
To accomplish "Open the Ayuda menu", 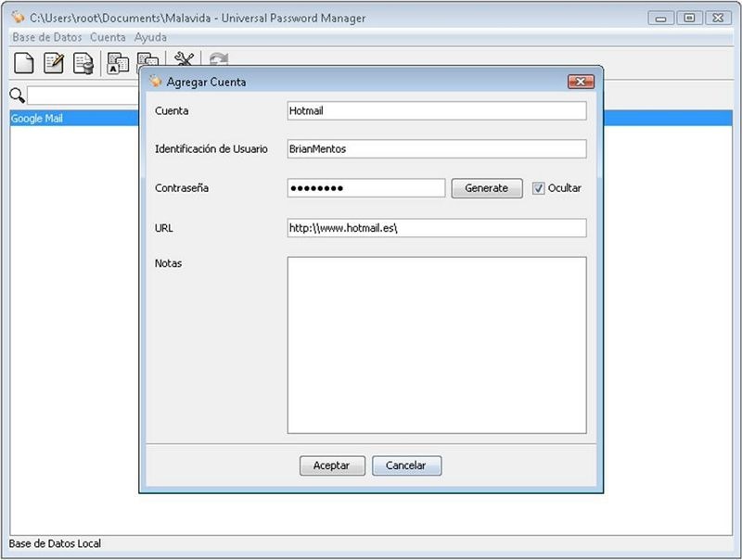I will (x=150, y=37).
